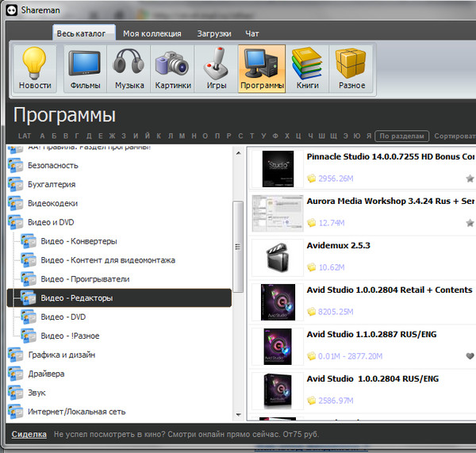Open Avid Studio 1.0.0.2804 Retail thumbnail
The height and width of the screenshot is (453, 476).
pyautogui.click(x=278, y=302)
